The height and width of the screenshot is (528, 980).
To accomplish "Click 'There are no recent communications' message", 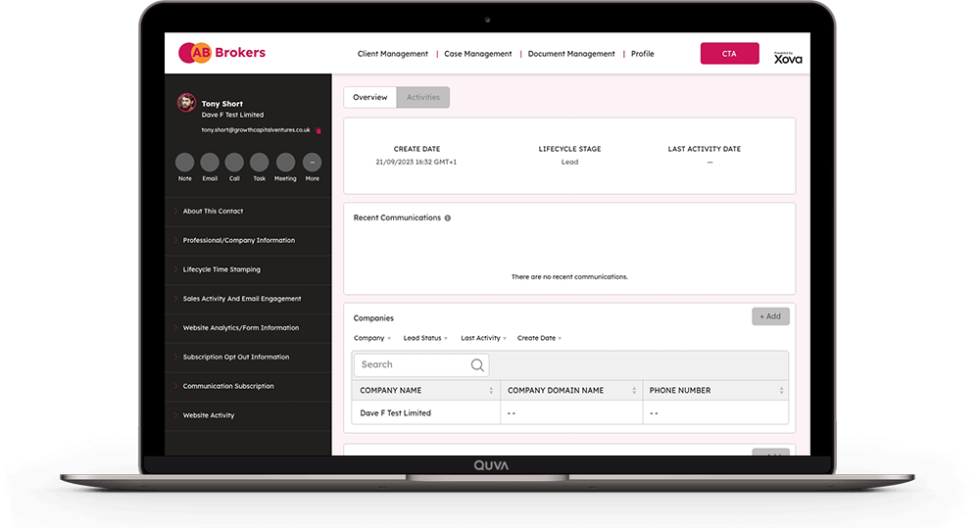I will tap(569, 277).
